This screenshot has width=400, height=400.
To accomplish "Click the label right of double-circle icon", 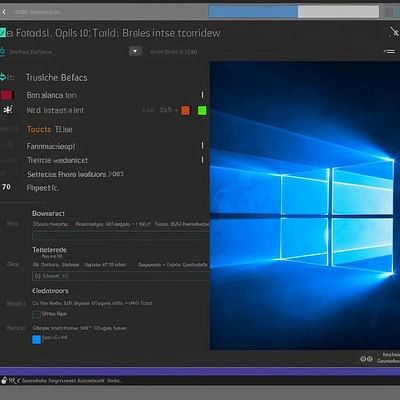I will point(388,358).
